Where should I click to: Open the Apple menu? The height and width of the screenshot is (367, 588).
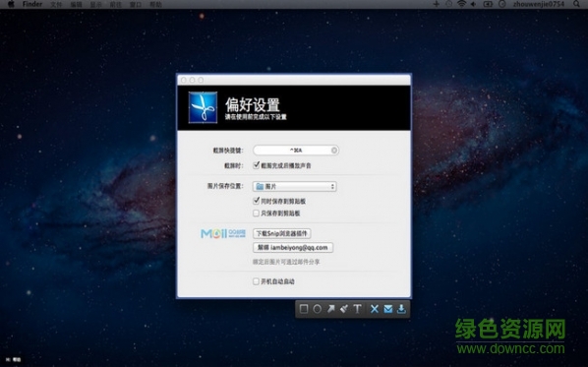(x=11, y=4)
